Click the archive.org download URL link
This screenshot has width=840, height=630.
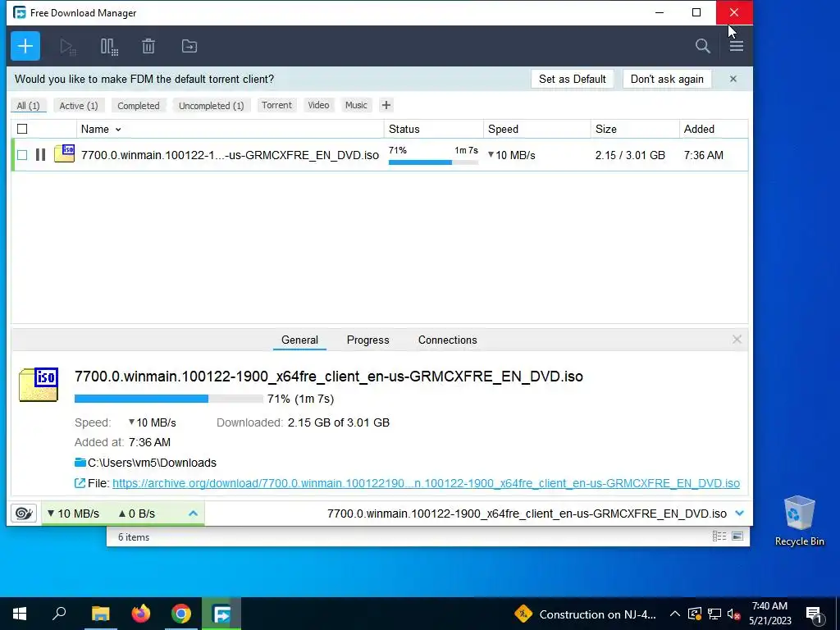[426, 483]
